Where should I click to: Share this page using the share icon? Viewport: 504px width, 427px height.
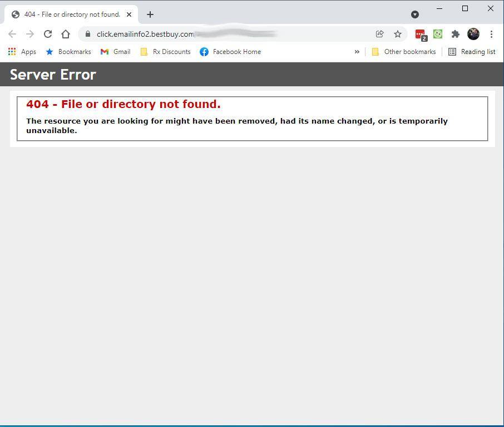tap(379, 34)
